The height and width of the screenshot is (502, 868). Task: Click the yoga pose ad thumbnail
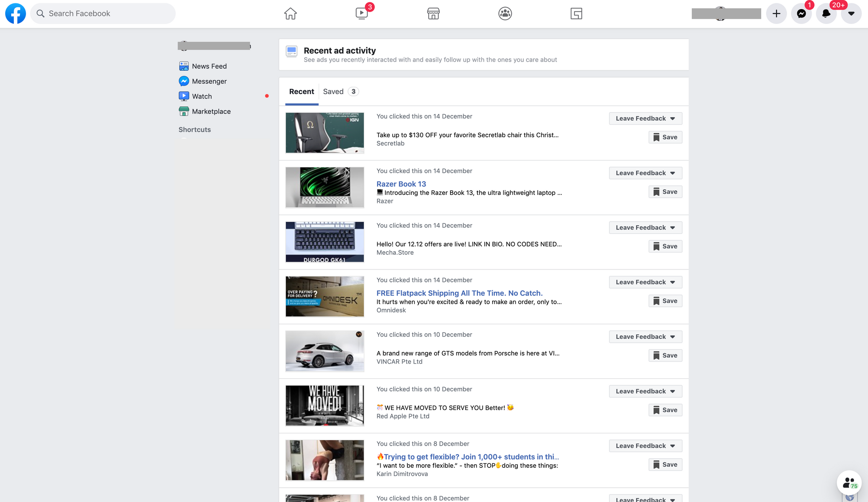pos(325,460)
